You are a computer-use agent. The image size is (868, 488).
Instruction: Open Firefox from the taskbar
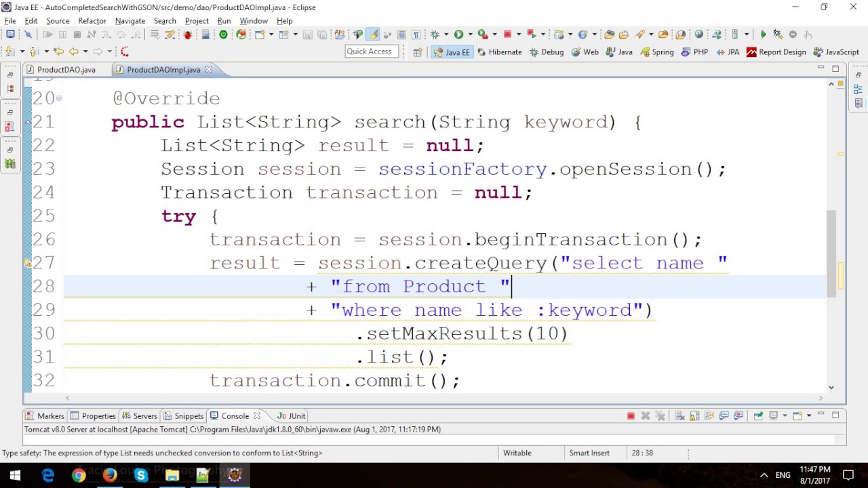110,475
